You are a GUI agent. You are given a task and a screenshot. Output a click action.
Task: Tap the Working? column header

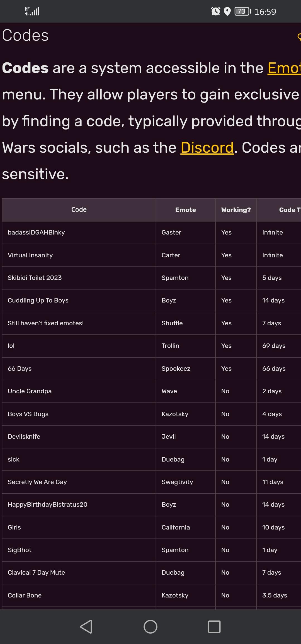point(236,210)
